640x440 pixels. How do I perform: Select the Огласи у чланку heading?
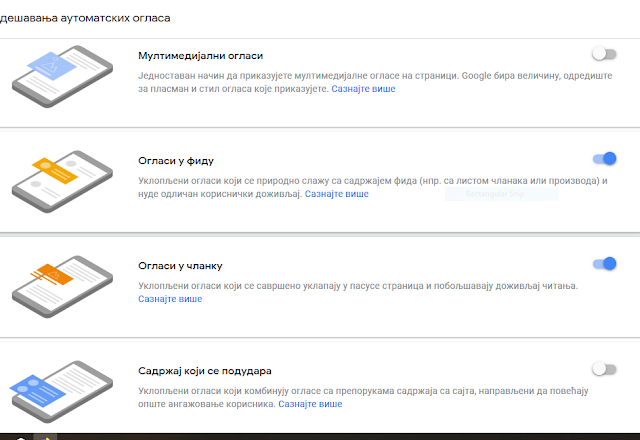pos(180,266)
